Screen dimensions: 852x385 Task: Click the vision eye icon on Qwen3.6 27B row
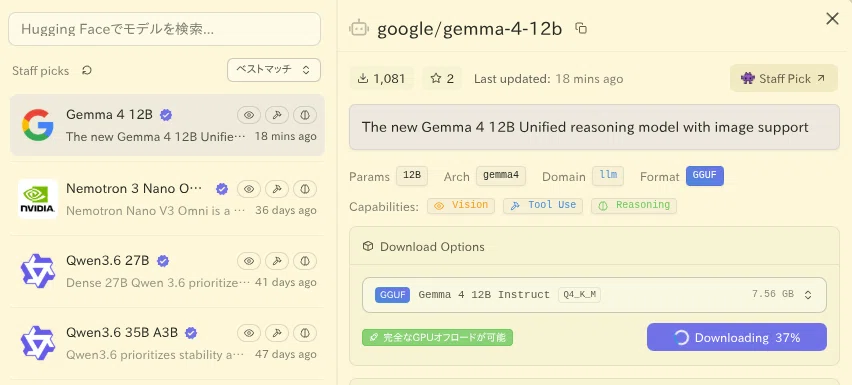[x=249, y=261]
